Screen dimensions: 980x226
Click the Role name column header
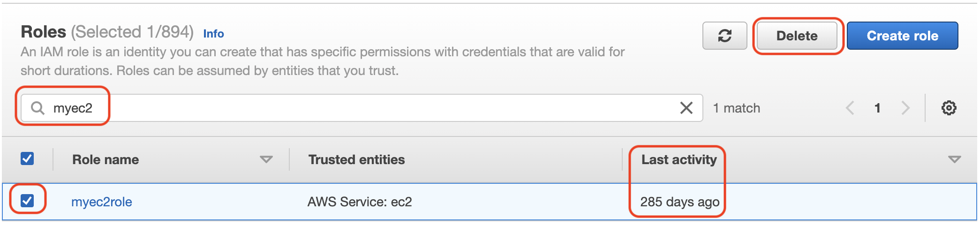pos(106,159)
